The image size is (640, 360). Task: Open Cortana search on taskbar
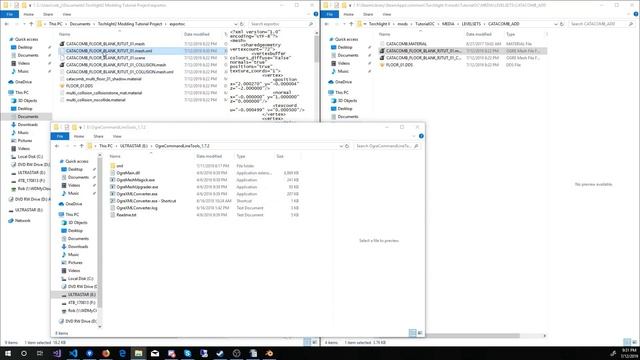[x=24, y=353]
